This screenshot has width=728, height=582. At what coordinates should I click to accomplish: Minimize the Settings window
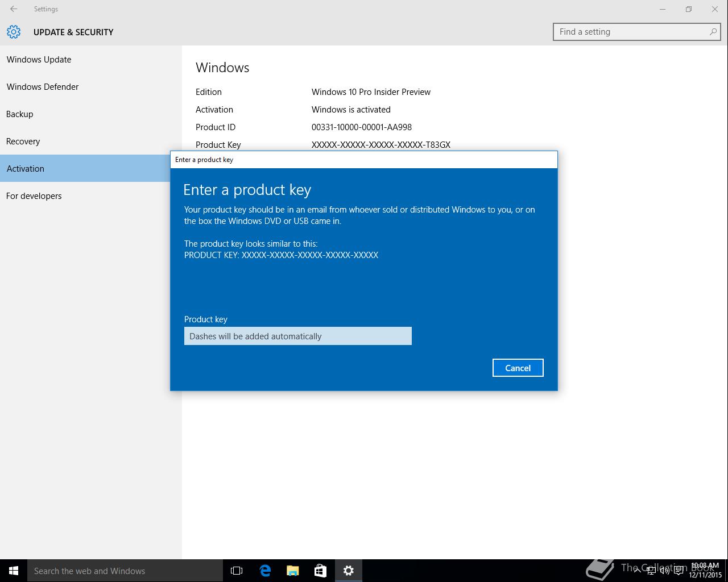[x=663, y=9]
